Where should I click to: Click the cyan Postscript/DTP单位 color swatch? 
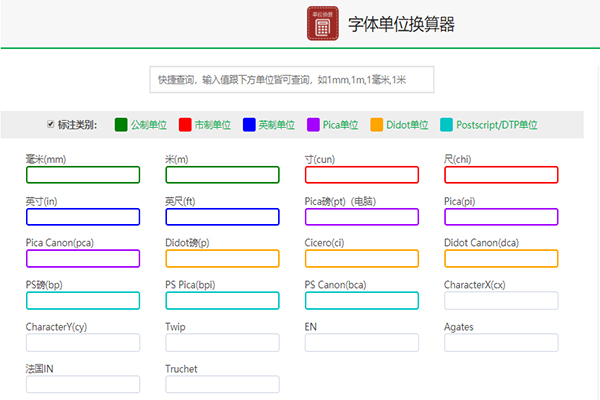446,125
